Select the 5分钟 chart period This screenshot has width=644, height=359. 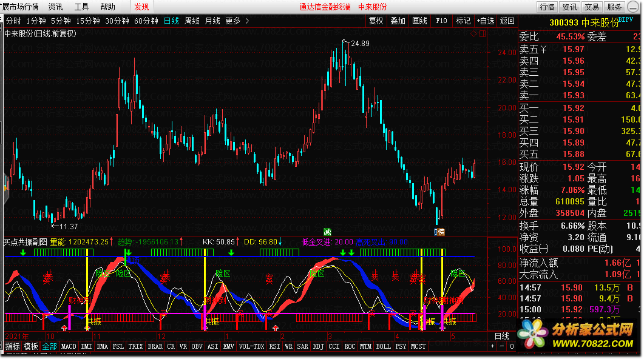tap(61, 21)
